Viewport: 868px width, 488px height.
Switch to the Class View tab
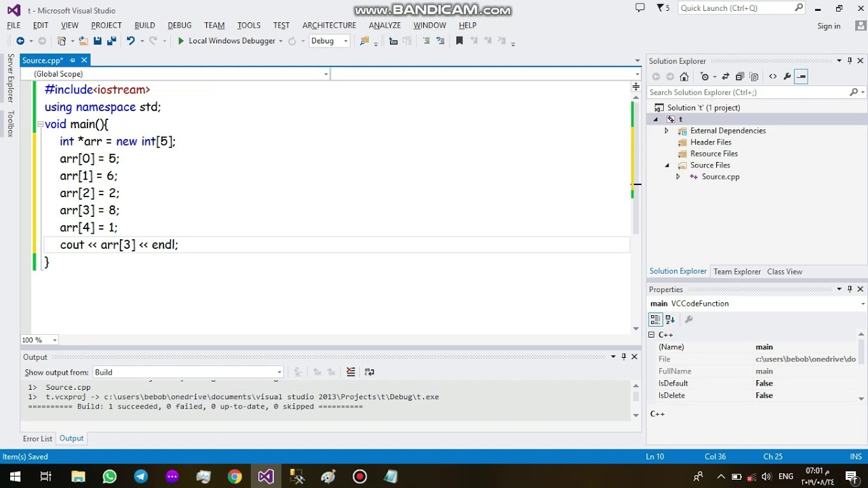pyautogui.click(x=785, y=271)
